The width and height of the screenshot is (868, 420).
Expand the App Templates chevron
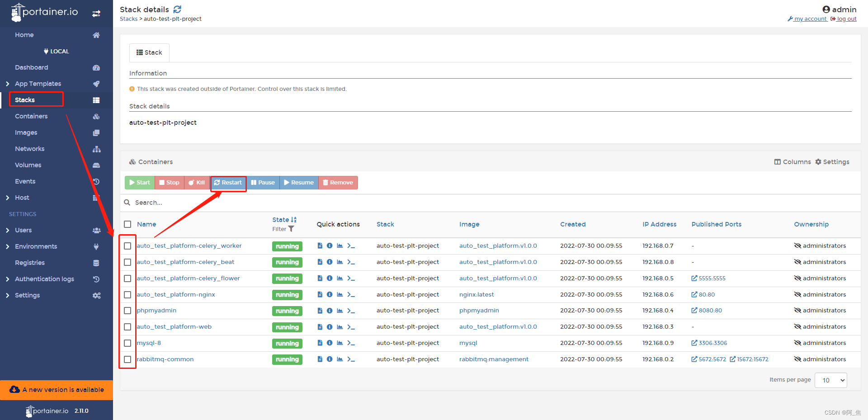7,84
